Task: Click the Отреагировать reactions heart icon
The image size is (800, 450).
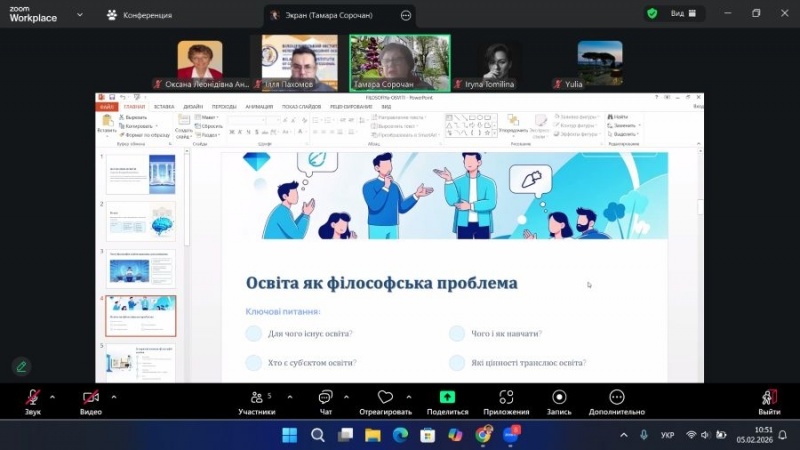Action: (385, 398)
